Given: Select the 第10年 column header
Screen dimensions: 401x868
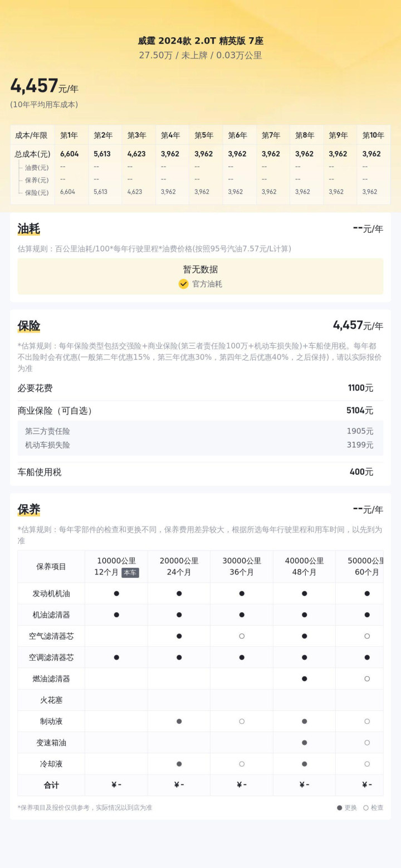Looking at the screenshot, I should pyautogui.click(x=373, y=135).
